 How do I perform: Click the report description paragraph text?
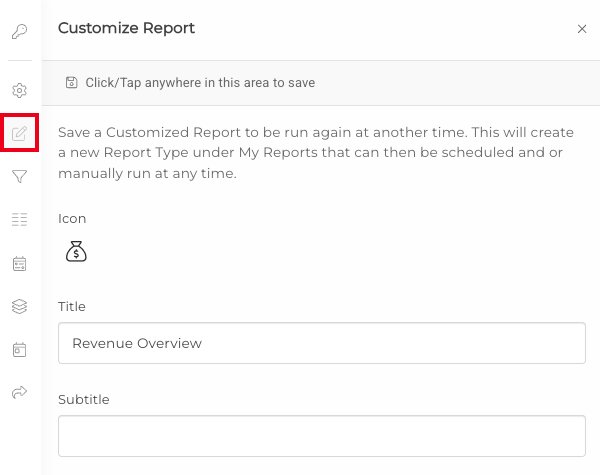tap(316, 153)
